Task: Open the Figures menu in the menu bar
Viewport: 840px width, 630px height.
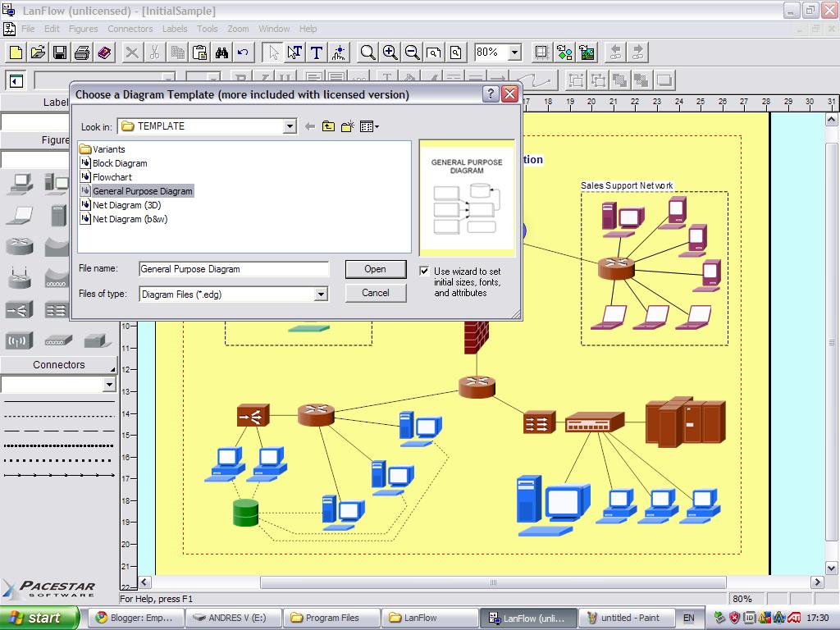Action: point(83,28)
